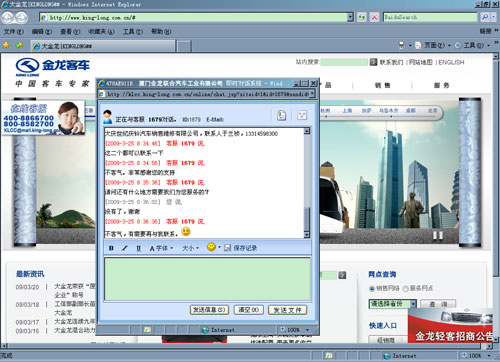Open the 工具 menu in menu bar
Viewport: 500px width, 362px height.
(133, 32)
